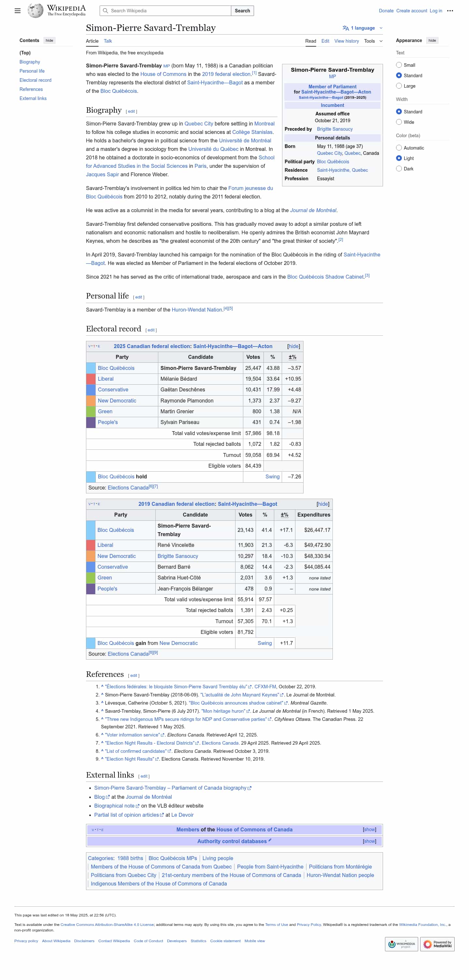Open the 1988 births category
The width and height of the screenshot is (469, 980).
130,858
